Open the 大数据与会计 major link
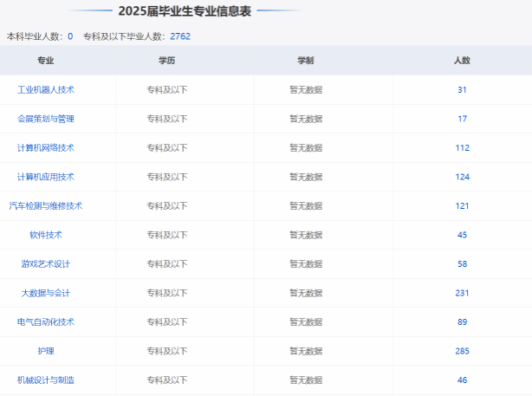Screen dimensions: 532x396 pos(46,293)
